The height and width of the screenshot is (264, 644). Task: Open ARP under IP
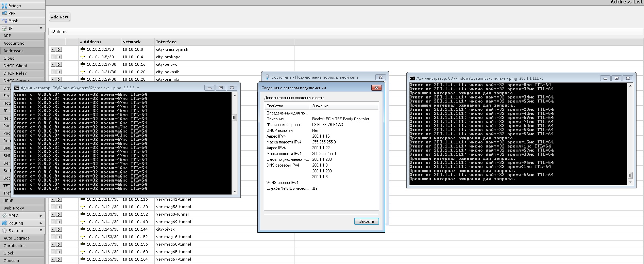tap(22, 36)
